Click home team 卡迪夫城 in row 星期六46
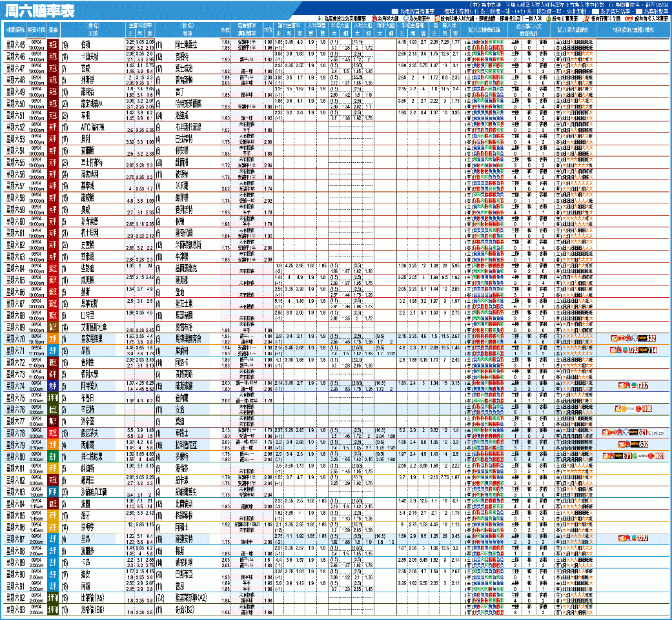 [90, 57]
